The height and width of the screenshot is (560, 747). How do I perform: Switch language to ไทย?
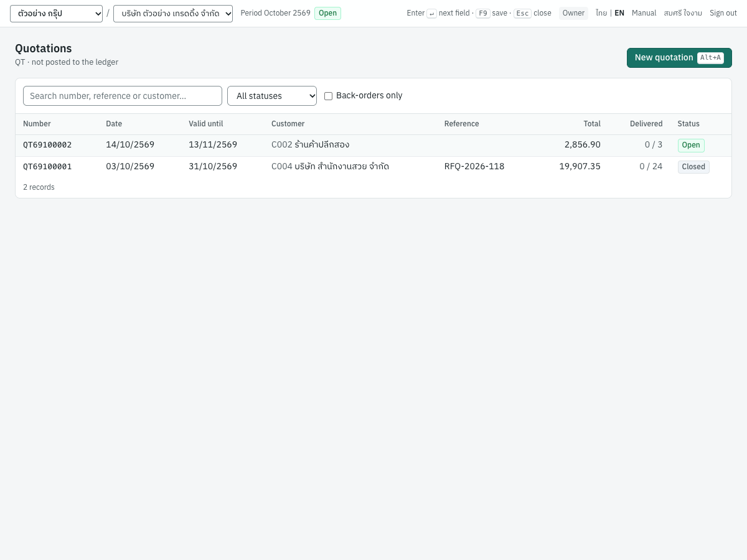pyautogui.click(x=601, y=13)
